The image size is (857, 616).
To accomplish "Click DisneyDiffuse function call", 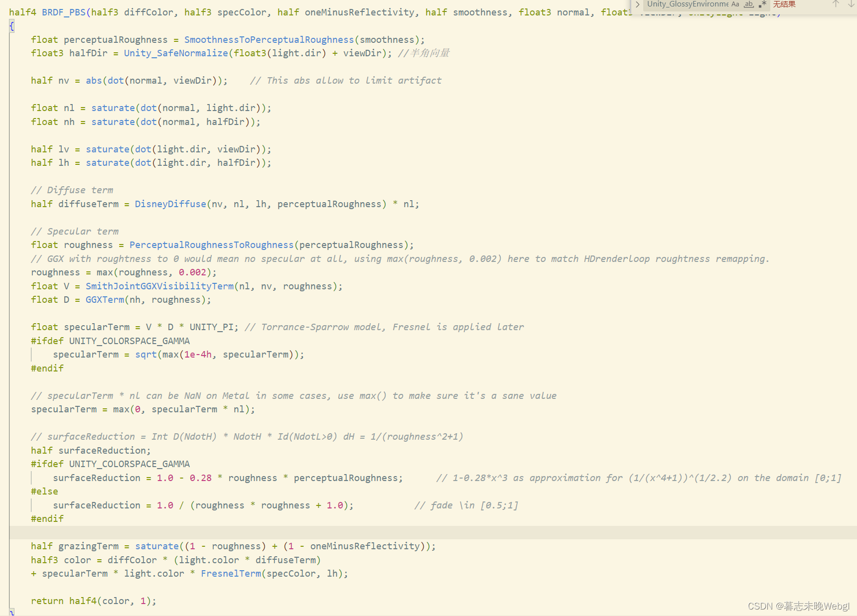I will 170,204.
